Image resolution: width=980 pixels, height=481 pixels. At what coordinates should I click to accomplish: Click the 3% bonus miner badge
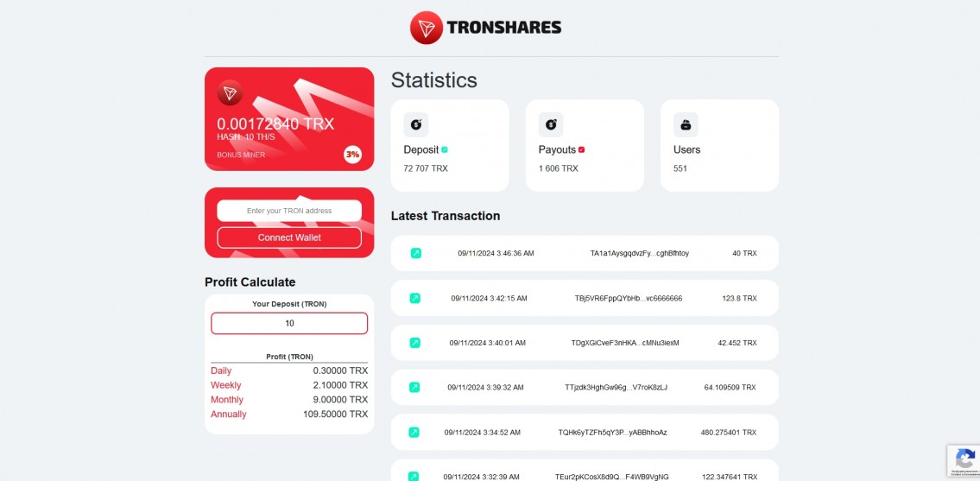pyautogui.click(x=352, y=155)
